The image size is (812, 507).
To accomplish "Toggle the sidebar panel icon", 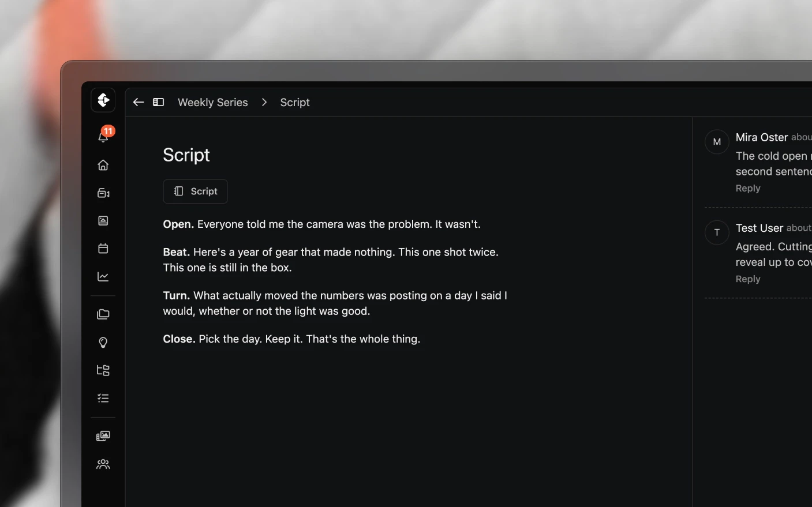I will pos(158,102).
